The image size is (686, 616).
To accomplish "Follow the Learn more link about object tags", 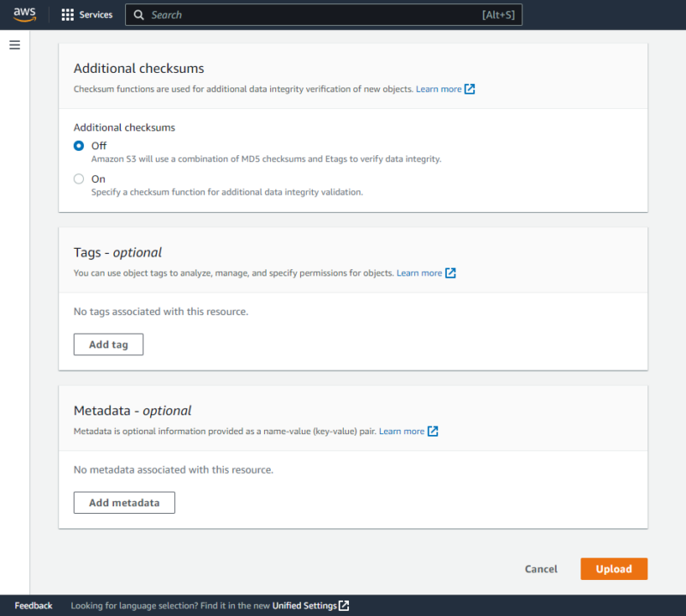I will (422, 272).
